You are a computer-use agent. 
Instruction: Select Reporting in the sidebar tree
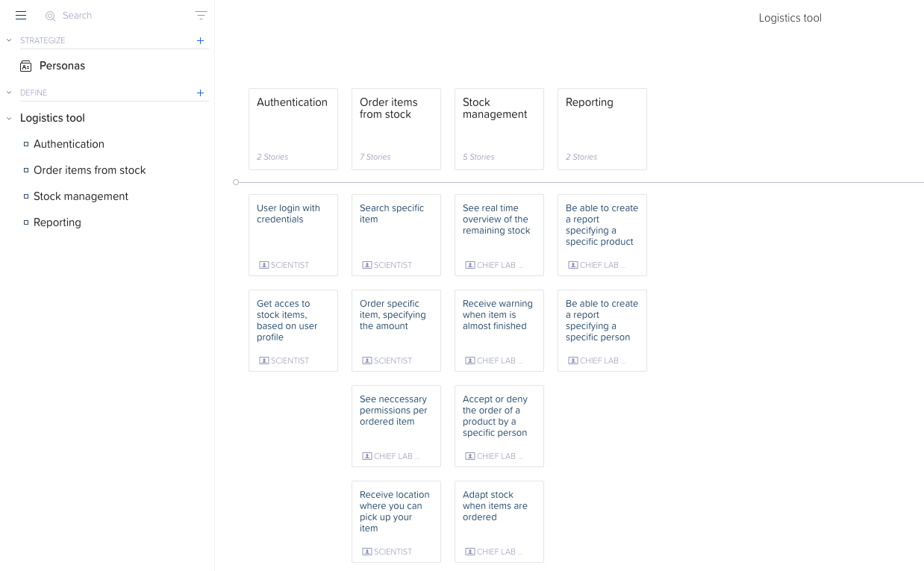pos(57,222)
